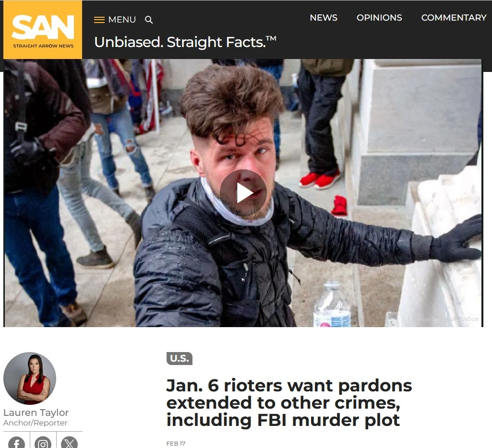Select the OPINIONS navigation item
This screenshot has height=448, width=492.
[379, 18]
